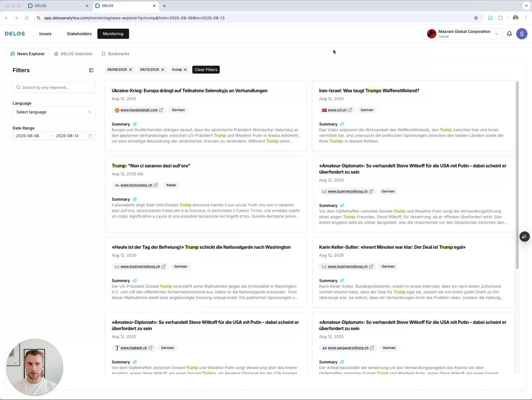Open the date range calendar icon
The height and width of the screenshot is (400, 532).
point(90,136)
